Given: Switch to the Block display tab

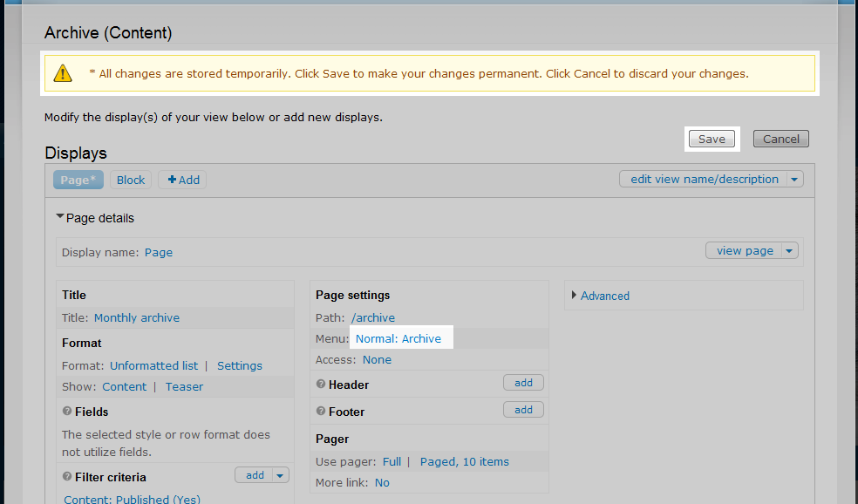Looking at the screenshot, I should pos(131,180).
